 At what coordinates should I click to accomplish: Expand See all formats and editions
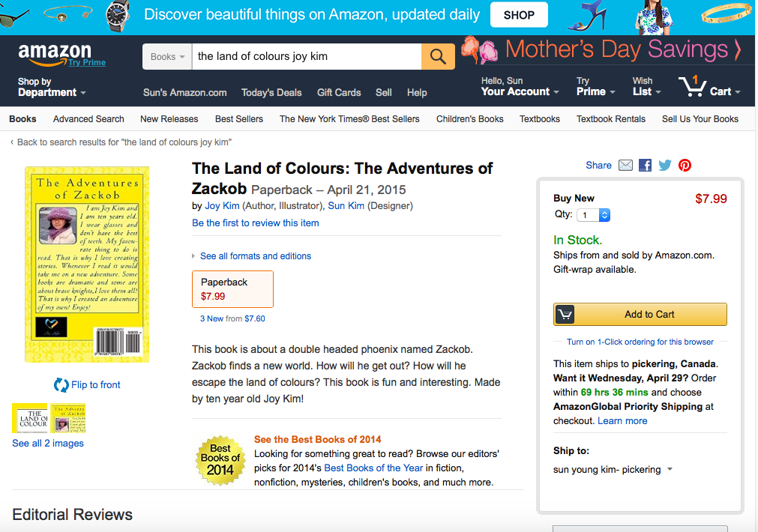(x=255, y=256)
